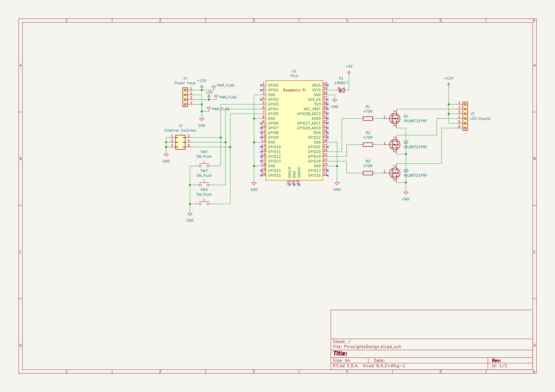555x392 pixels.
Task: Click the 'RUN' pin label
Action: (317, 133)
